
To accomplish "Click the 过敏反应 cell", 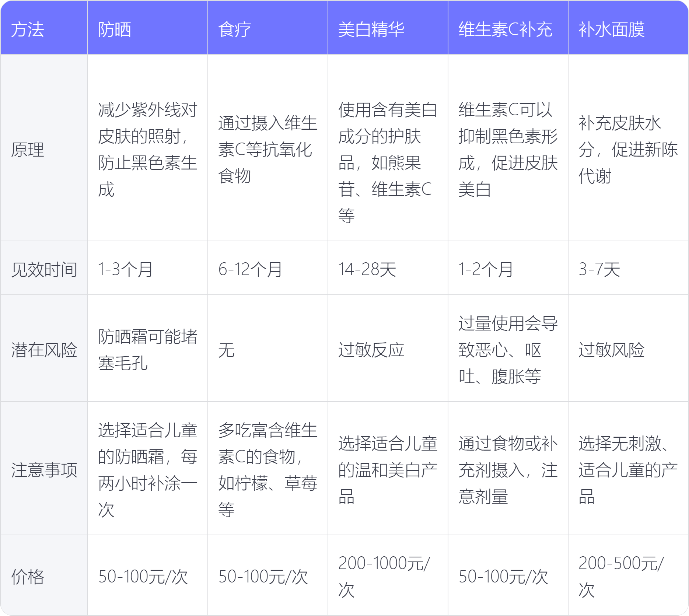I will [371, 350].
